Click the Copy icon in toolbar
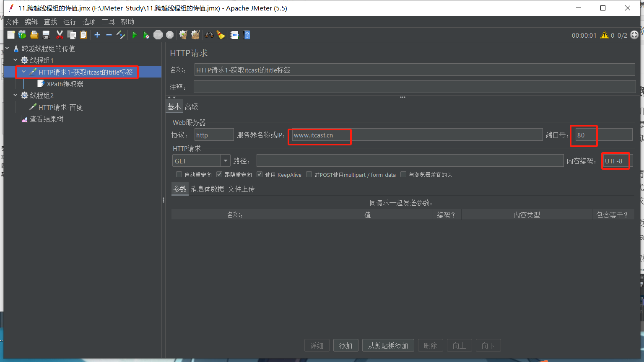Screen dimensions: 644x362 pos(72,35)
